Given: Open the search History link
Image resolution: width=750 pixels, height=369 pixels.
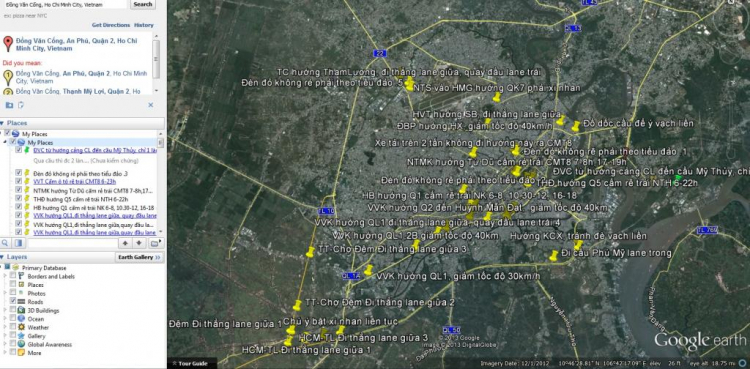Looking at the screenshot, I should coord(143,25).
